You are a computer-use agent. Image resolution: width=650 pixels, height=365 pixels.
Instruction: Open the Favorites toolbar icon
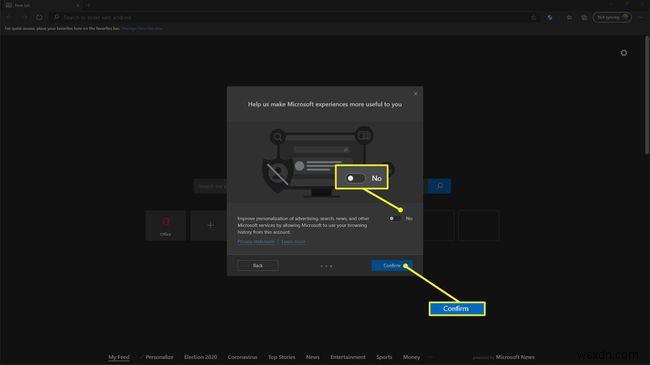point(569,17)
